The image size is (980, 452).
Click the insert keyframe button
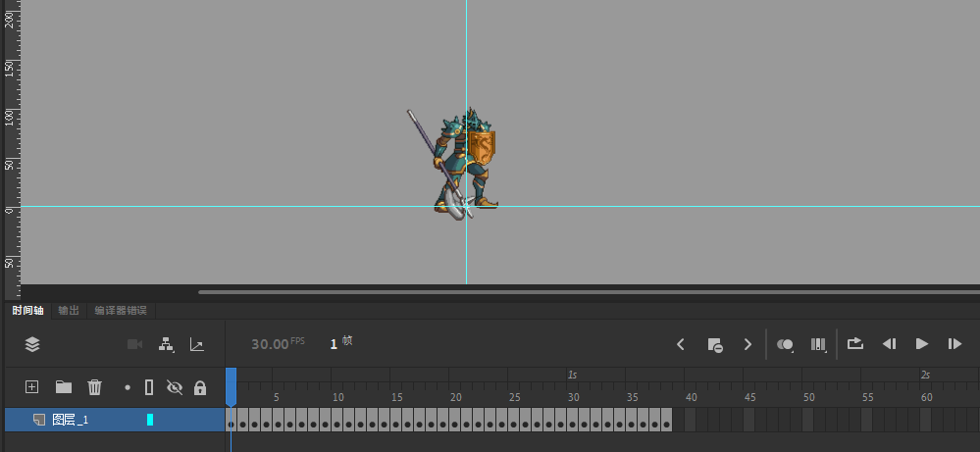(715, 344)
